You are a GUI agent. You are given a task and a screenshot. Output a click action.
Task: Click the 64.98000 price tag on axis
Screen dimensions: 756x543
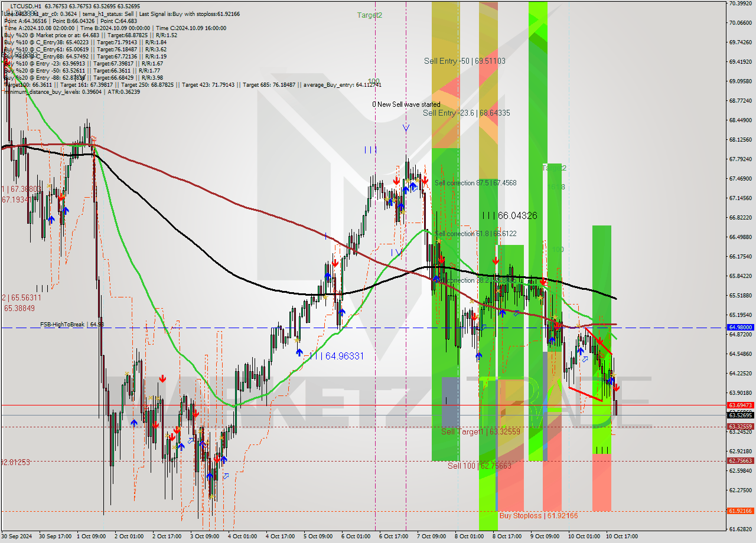741,327
